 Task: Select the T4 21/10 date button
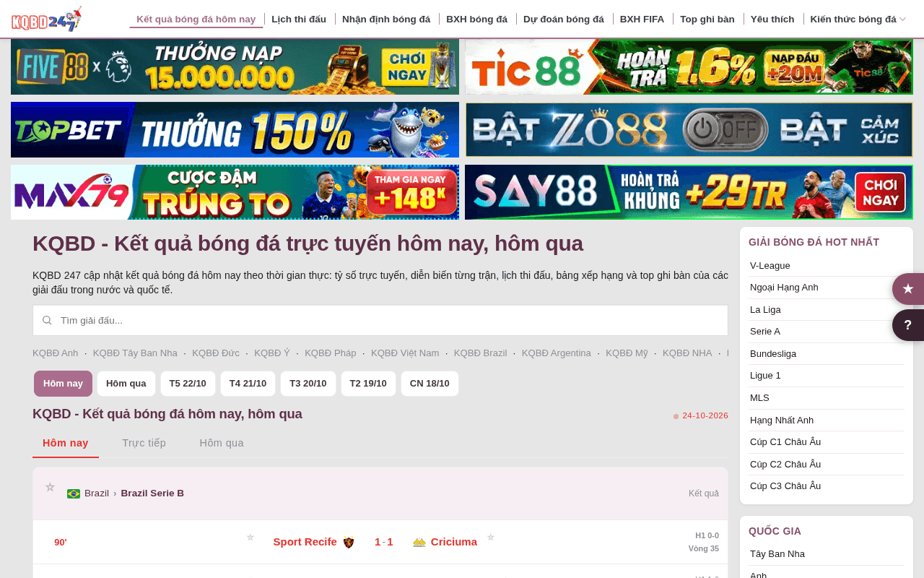[x=248, y=384]
